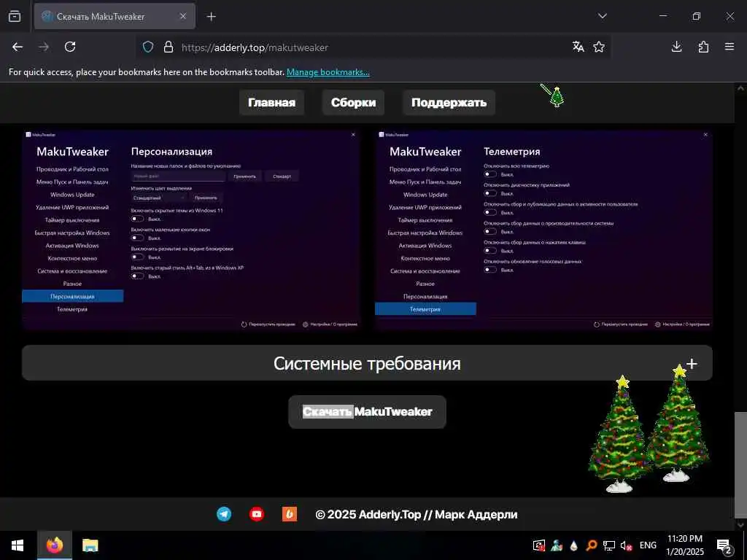Image resolution: width=747 pixels, height=560 pixels.
Task: Click Стандарт button in Персонализация screenshot
Action: tap(282, 176)
